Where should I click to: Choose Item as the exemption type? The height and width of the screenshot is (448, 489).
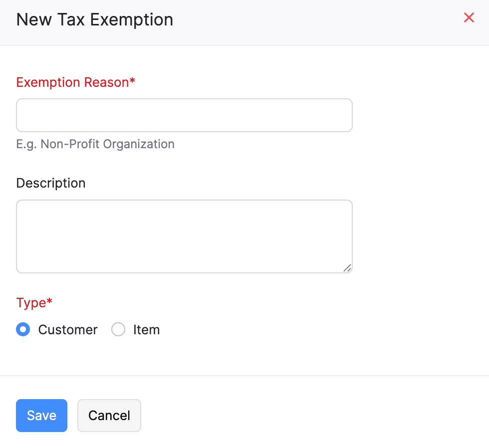pyautogui.click(x=118, y=329)
